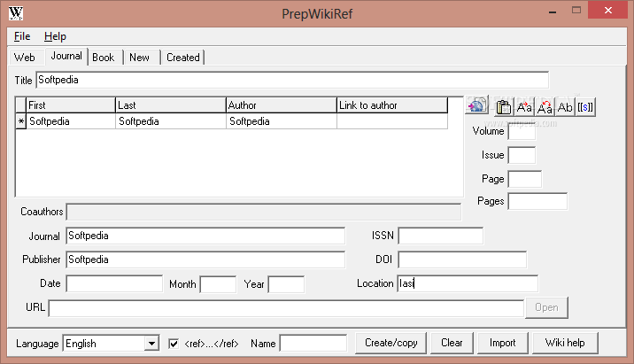Click the Open button next to URL
The height and width of the screenshot is (364, 634).
(546, 307)
